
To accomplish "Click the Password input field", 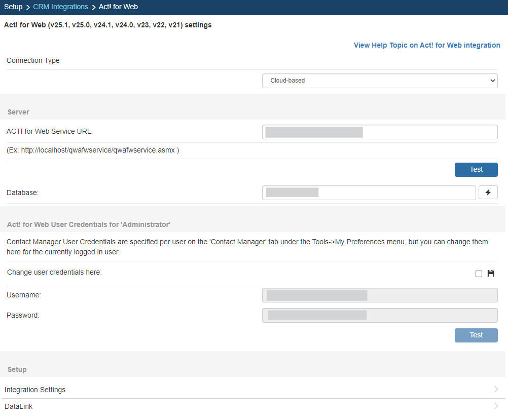I will [379, 315].
